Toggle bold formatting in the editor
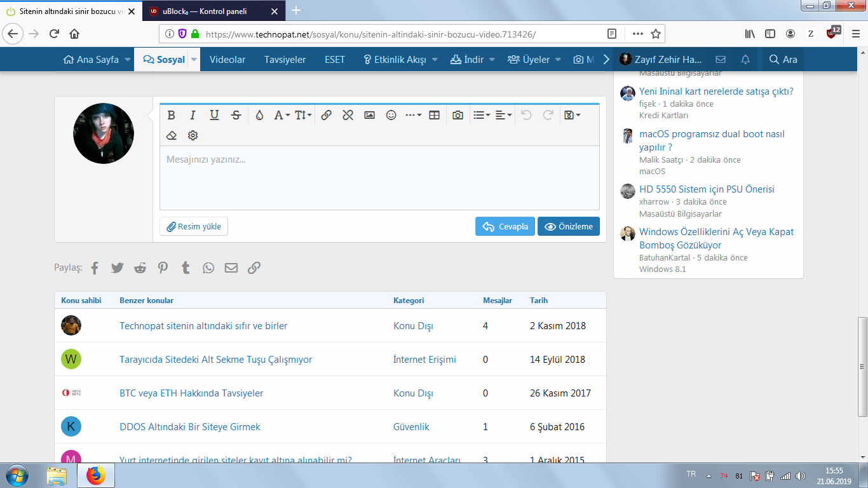Image resolution: width=868 pixels, height=488 pixels. pyautogui.click(x=171, y=115)
